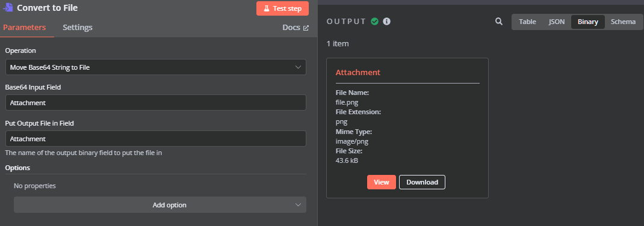Image resolution: width=644 pixels, height=226 pixels.
Task: Click the green output success checkmark
Action: [374, 21]
